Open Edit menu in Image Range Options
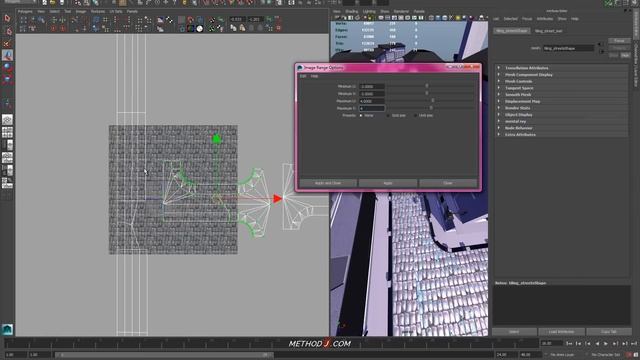The height and width of the screenshot is (360, 640). pos(303,76)
